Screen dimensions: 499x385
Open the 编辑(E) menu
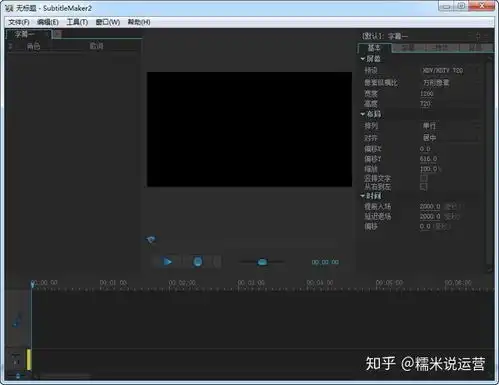click(48, 22)
